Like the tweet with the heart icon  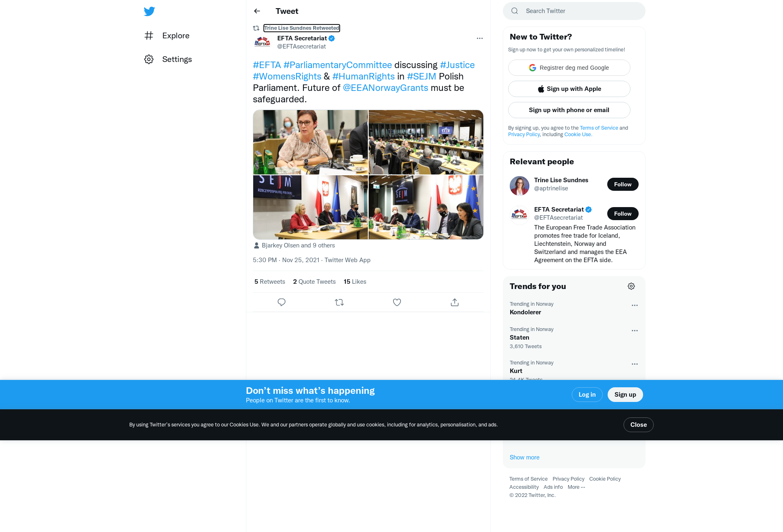point(397,302)
